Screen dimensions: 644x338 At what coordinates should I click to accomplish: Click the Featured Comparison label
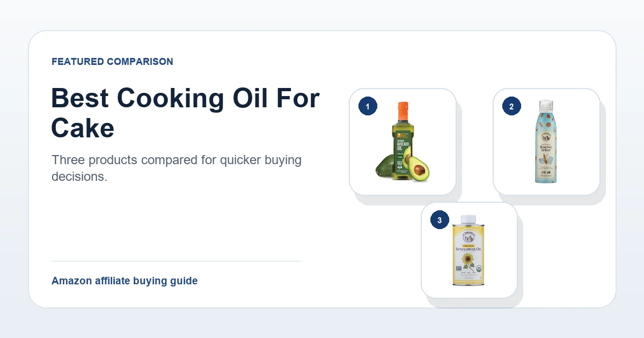[x=112, y=62]
